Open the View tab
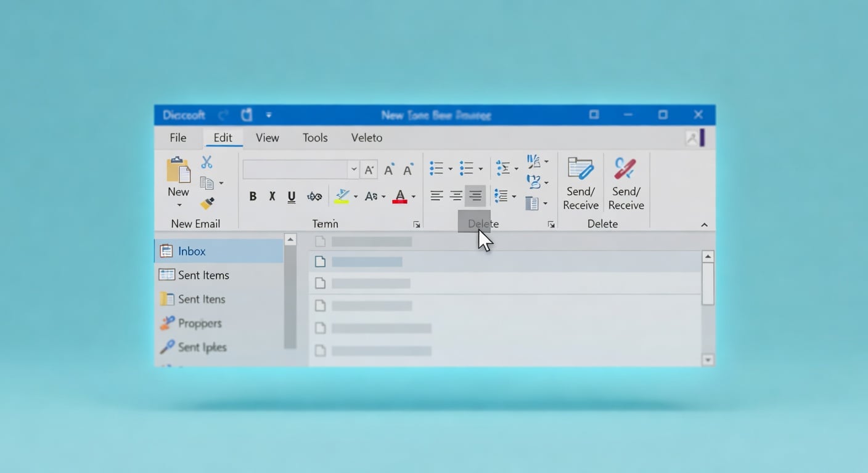The image size is (868, 473). [268, 138]
